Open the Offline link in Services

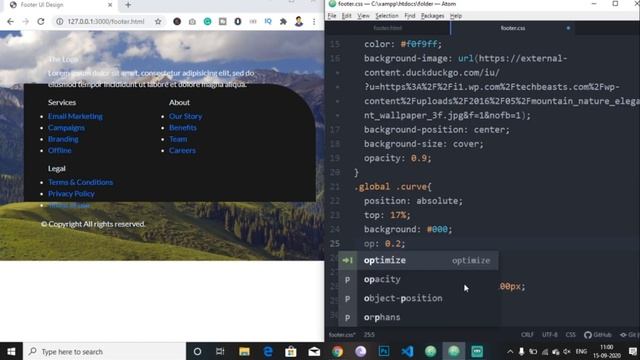(x=60, y=151)
